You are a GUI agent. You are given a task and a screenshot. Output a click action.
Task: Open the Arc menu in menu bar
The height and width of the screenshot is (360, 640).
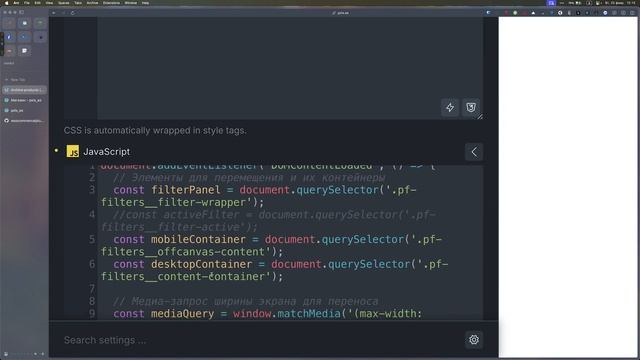tap(16, 3)
